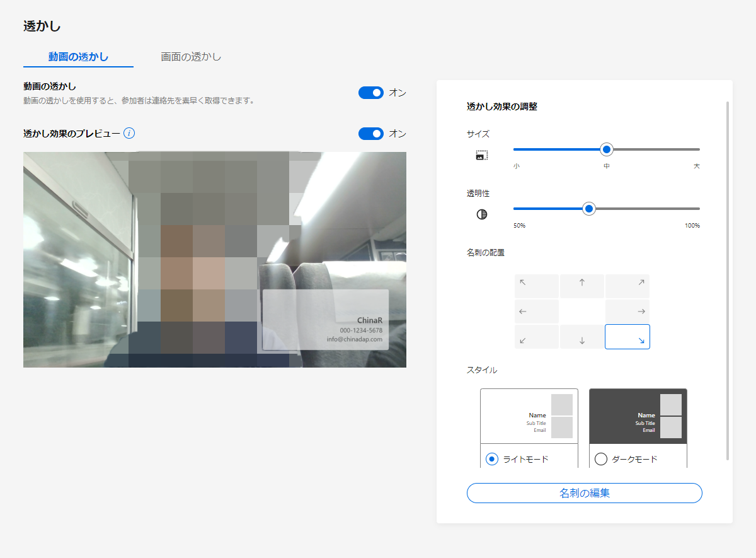
Task: Open the 画面の透かし tab
Action: click(x=191, y=57)
